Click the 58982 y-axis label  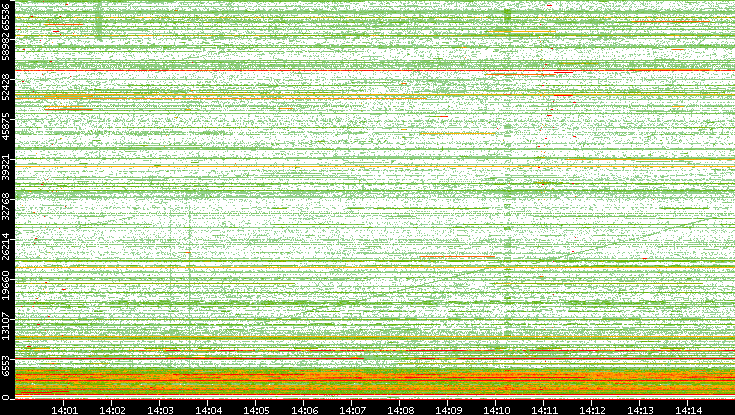pos(7,48)
